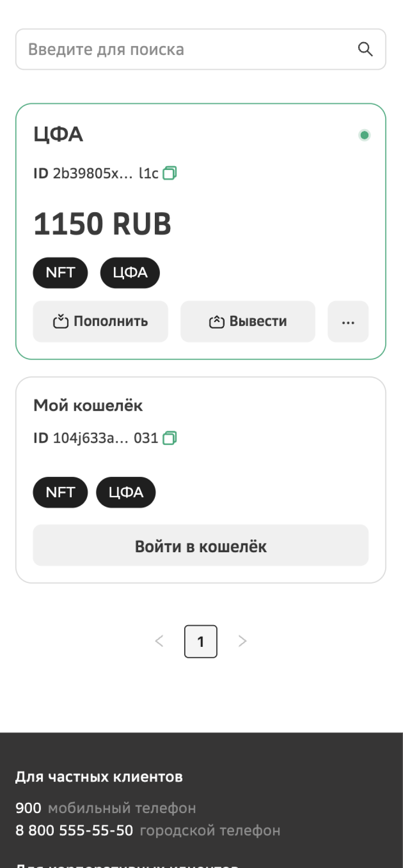Image resolution: width=403 pixels, height=868 pixels.
Task: Go to previous page with left chevron
Action: (x=159, y=641)
